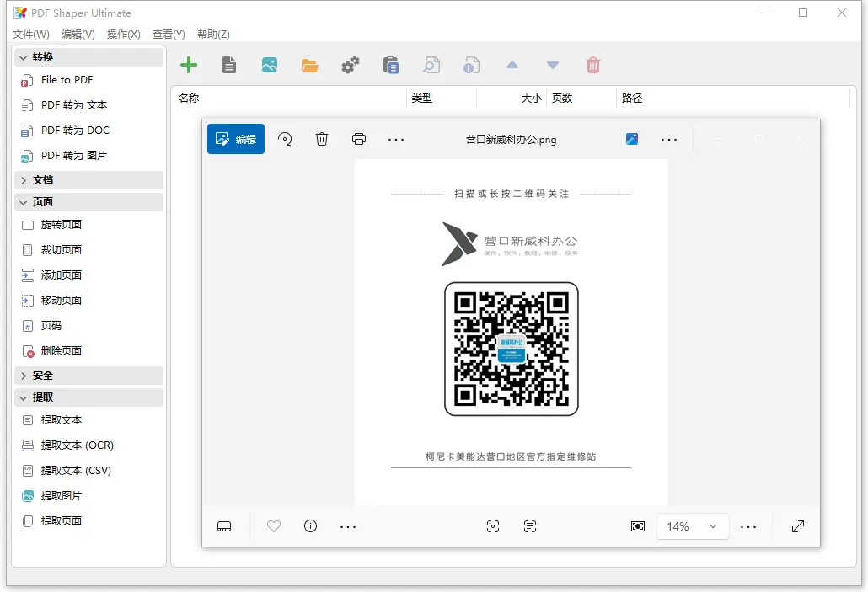This screenshot has height=592, width=868.
Task: Click the teal image toolbar icon
Action: [x=270, y=66]
